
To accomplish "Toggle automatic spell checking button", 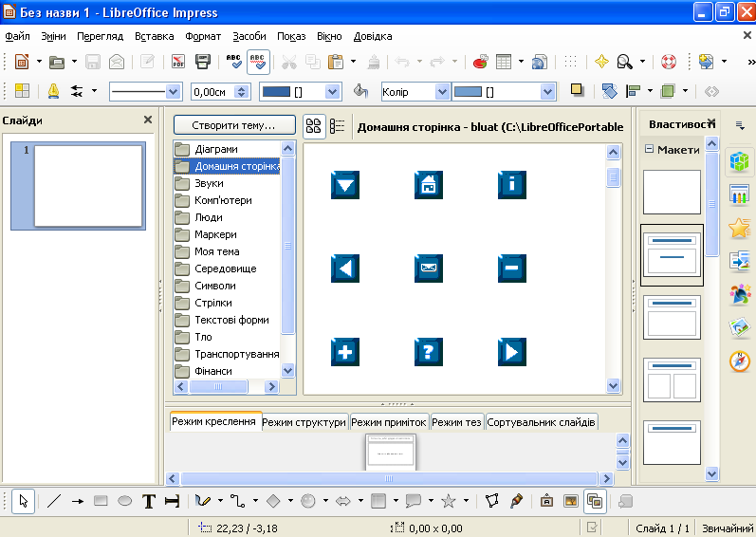I will click(x=258, y=62).
